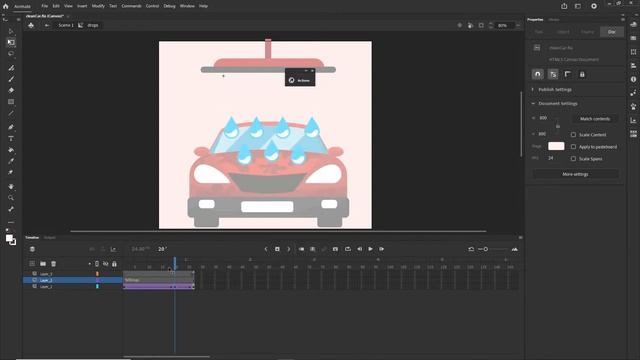The width and height of the screenshot is (640, 360).
Task: Open the Control menu
Action: (x=152, y=6)
